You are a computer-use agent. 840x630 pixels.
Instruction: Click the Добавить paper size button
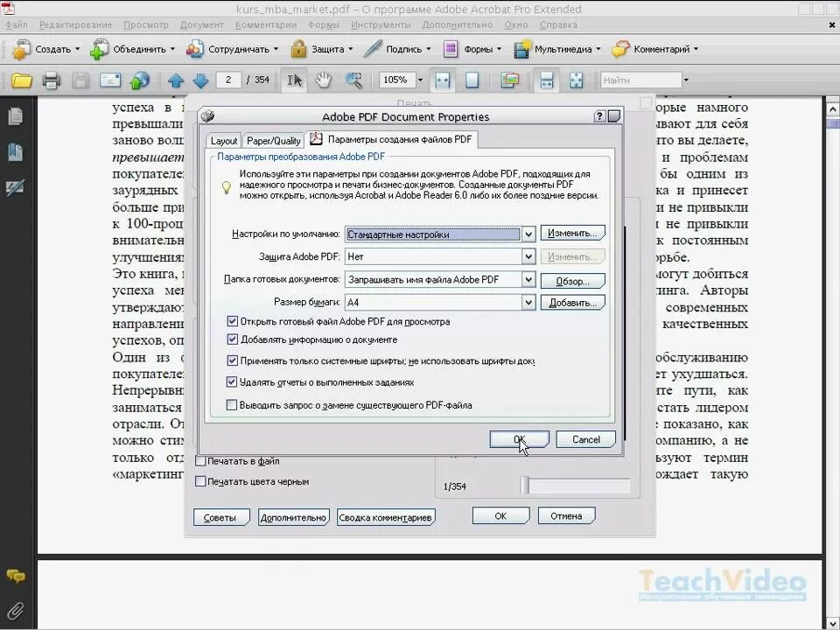pyautogui.click(x=572, y=303)
